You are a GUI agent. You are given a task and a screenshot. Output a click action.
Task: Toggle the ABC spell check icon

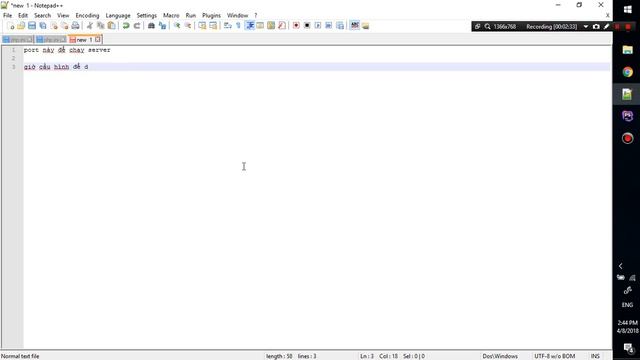pyautogui.click(x=355, y=26)
